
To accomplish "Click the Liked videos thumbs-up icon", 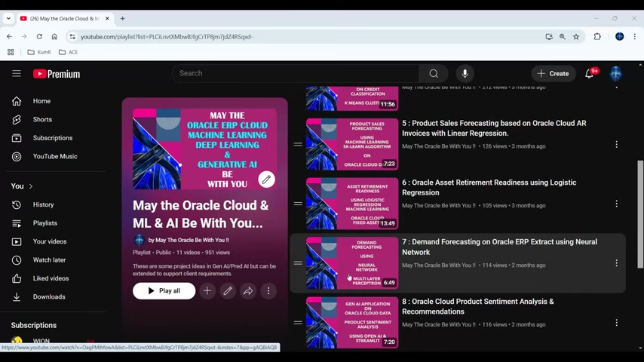I will [17, 278].
